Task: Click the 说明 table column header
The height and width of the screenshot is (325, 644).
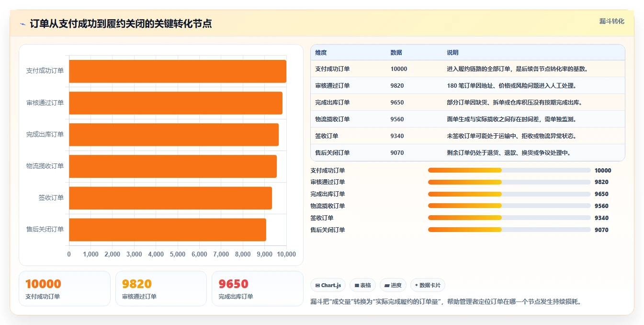Action: pyautogui.click(x=452, y=52)
